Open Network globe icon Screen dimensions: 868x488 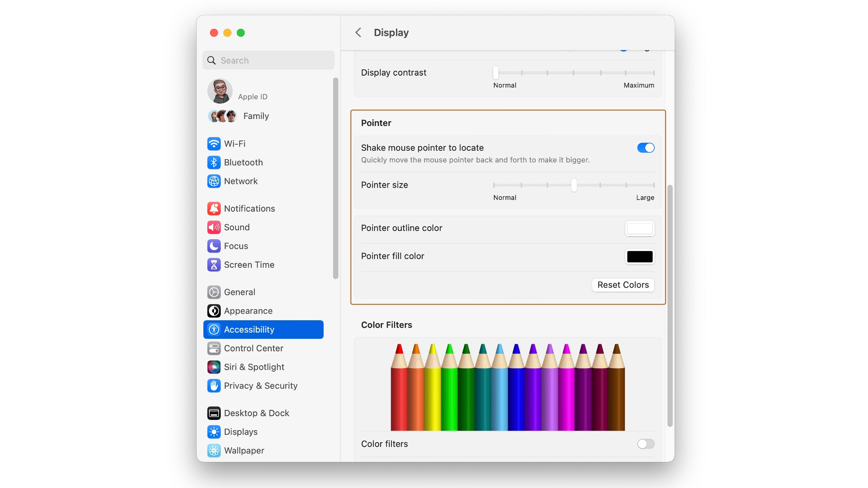pos(214,181)
